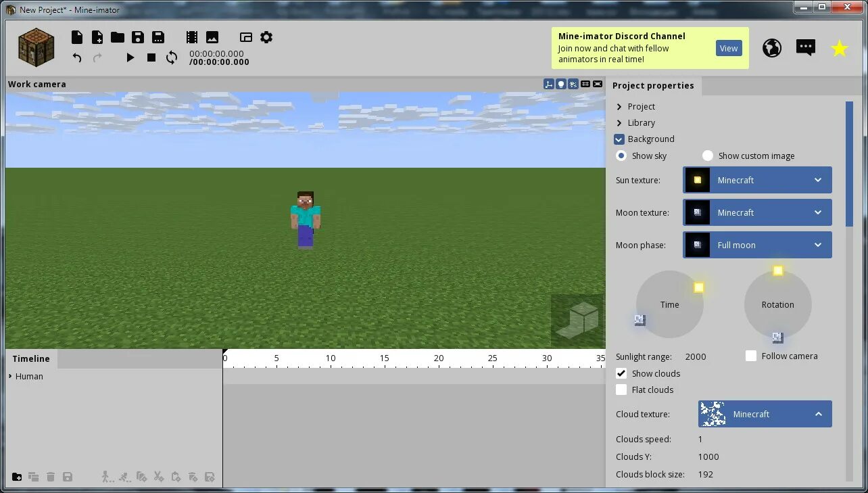Viewport: 868px width, 493px height.
Task: Open the Moon texture dropdown
Action: 758,212
